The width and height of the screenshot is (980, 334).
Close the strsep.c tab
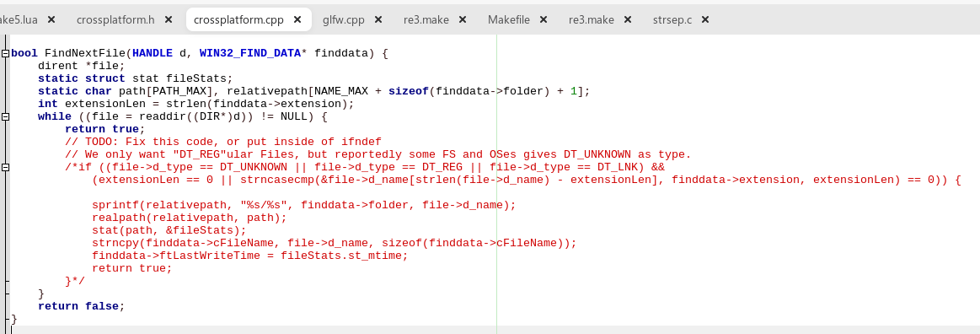tap(705, 19)
